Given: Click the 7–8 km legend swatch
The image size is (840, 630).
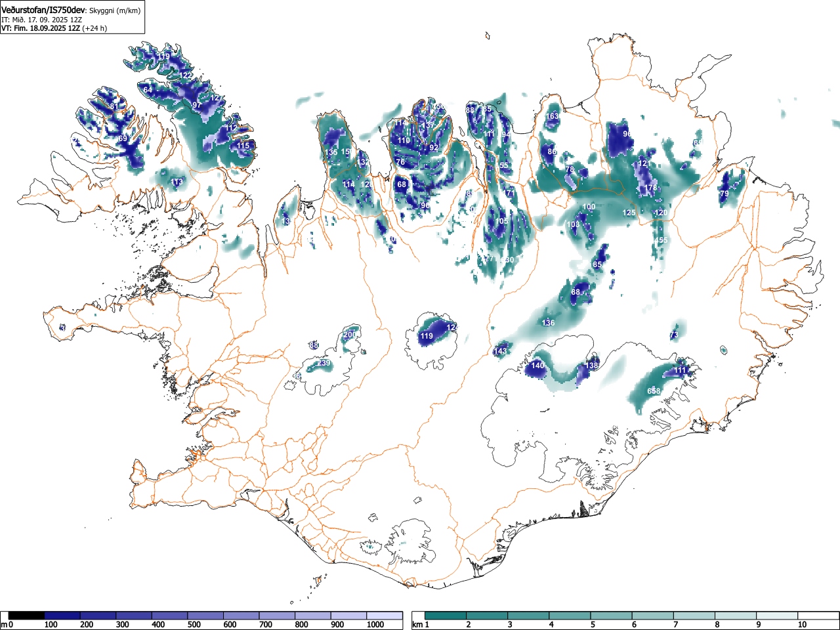Looking at the screenshot, I should pyautogui.click(x=696, y=616).
